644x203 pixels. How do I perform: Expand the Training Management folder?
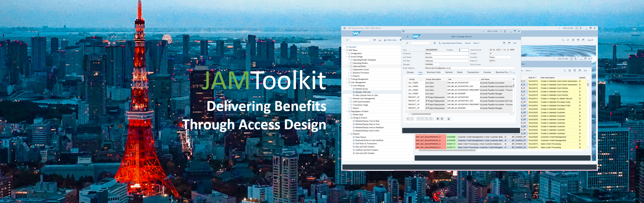[x=347, y=79]
